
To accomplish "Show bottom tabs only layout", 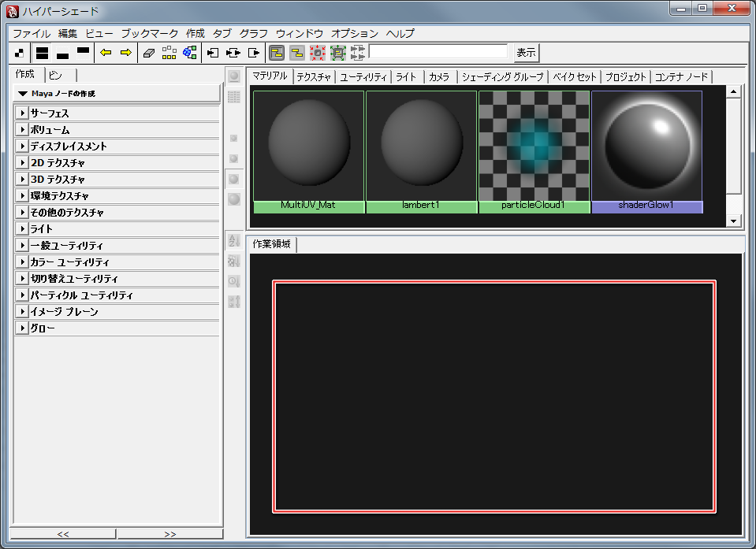I will (62, 53).
